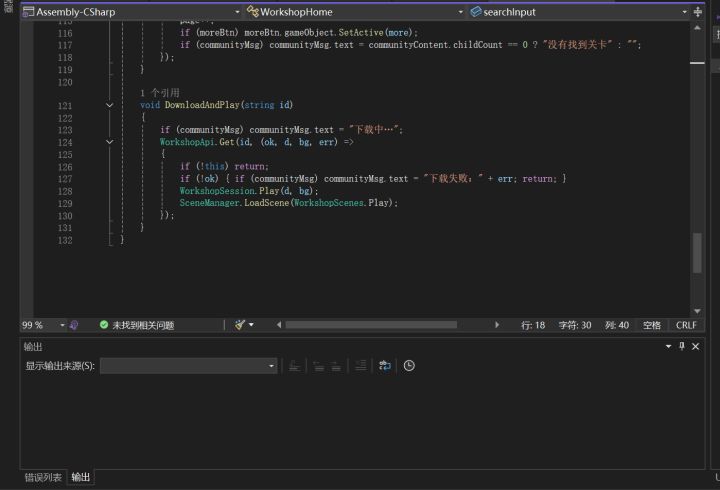Click the CRLF line ending button
Screen dimensions: 720x490
[686, 325]
